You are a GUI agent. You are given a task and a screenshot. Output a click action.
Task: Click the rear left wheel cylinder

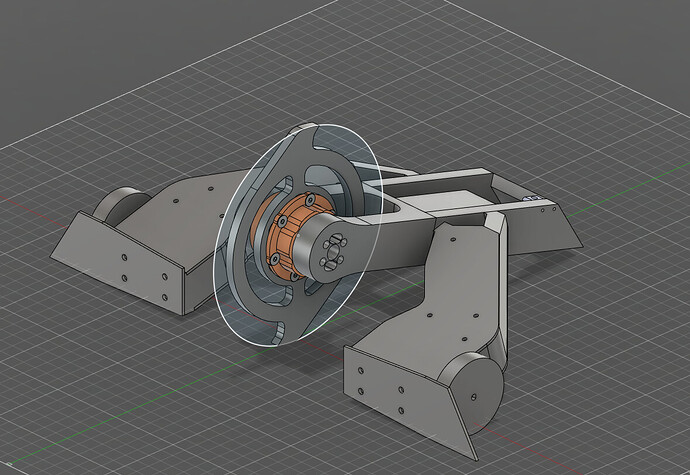coord(118,203)
